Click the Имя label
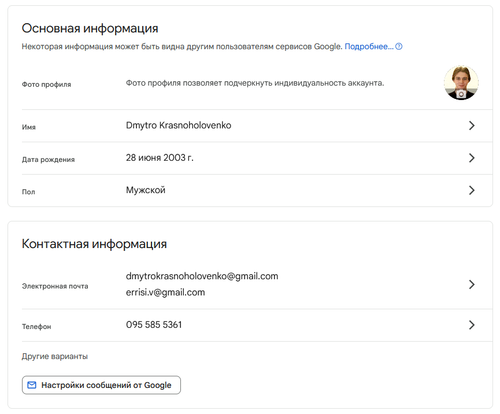Viewport: 500px width, 414px height. pyautogui.click(x=29, y=127)
